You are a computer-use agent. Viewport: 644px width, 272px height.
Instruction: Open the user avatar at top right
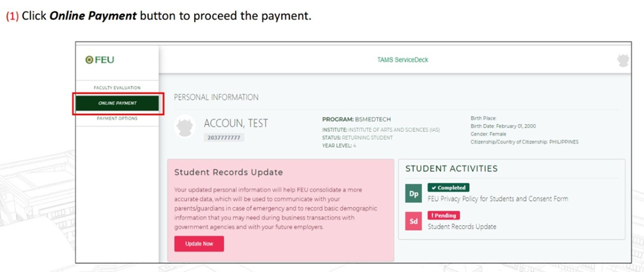click(623, 60)
